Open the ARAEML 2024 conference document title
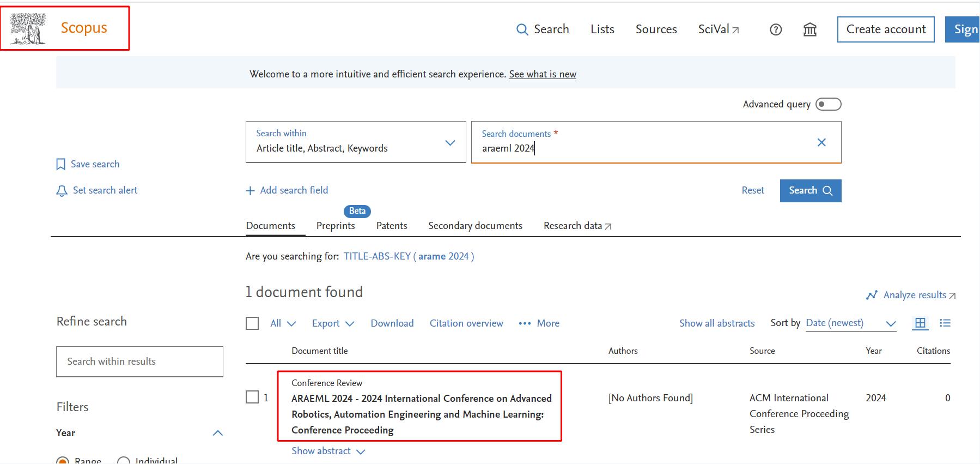The image size is (980, 464). (x=422, y=414)
